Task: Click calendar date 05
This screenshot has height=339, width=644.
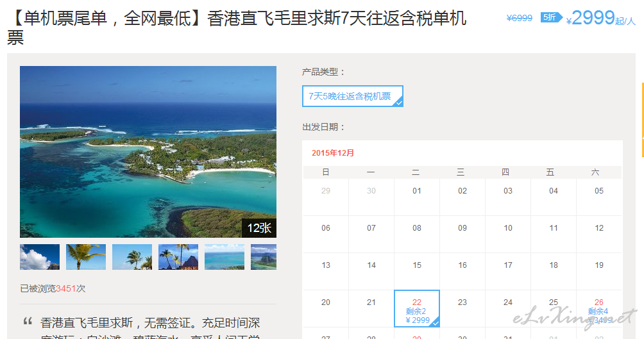Action: coord(599,191)
